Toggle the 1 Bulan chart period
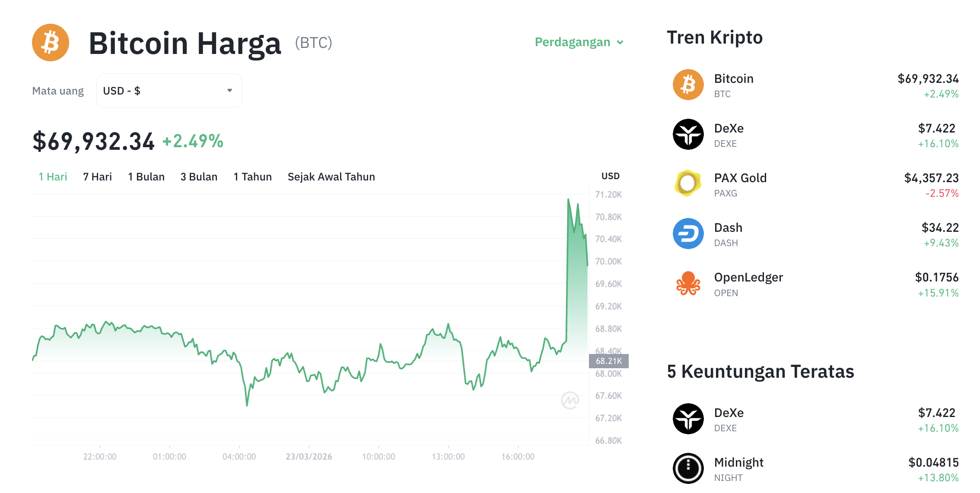 [146, 177]
